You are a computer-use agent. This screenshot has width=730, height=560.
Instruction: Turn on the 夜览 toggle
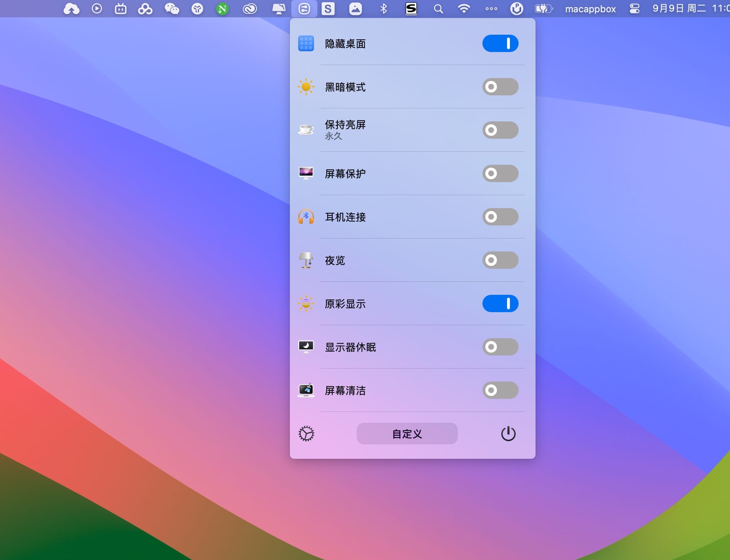[500, 260]
